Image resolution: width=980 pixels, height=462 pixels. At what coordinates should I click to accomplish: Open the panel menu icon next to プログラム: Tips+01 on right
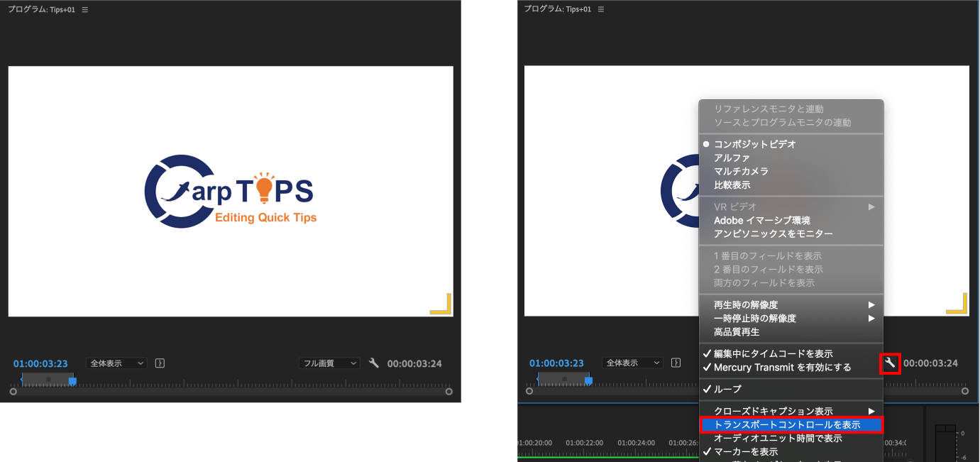pos(601,10)
